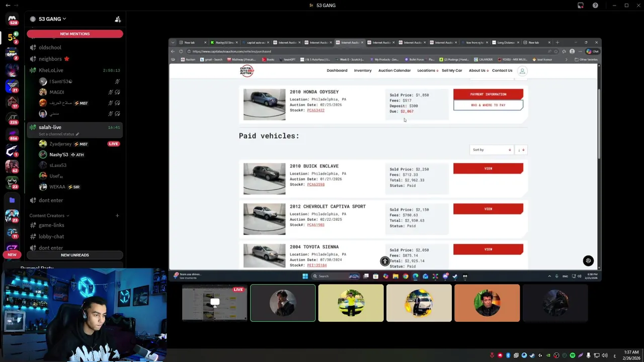Go back with Discord back arrow

(8, 5)
